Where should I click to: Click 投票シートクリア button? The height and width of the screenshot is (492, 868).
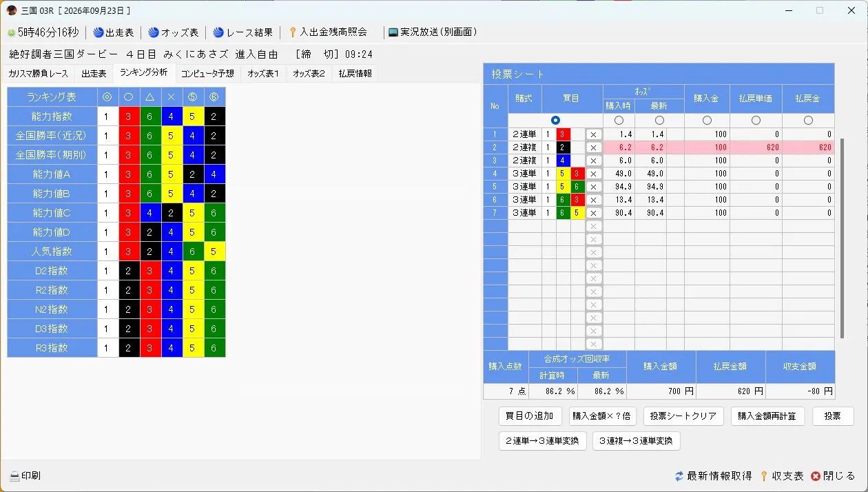[x=683, y=416]
